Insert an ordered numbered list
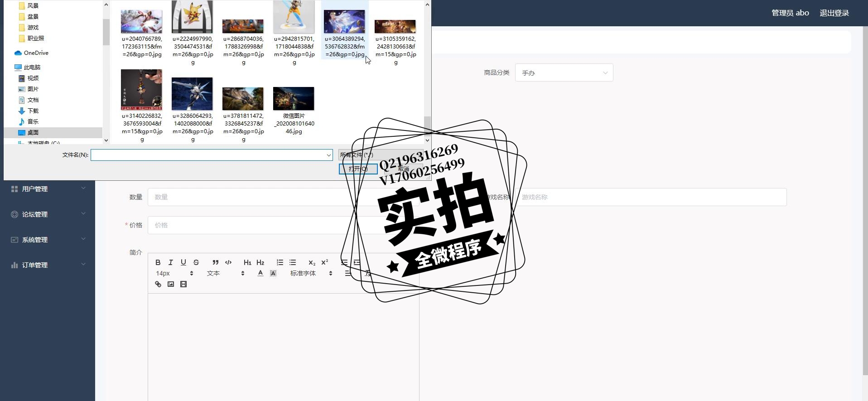 [280, 262]
